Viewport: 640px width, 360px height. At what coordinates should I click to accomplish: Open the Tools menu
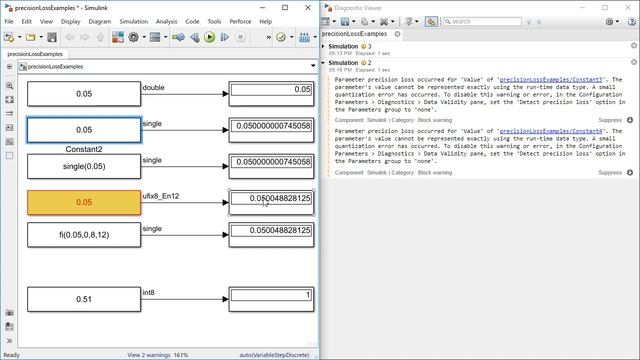(214, 21)
